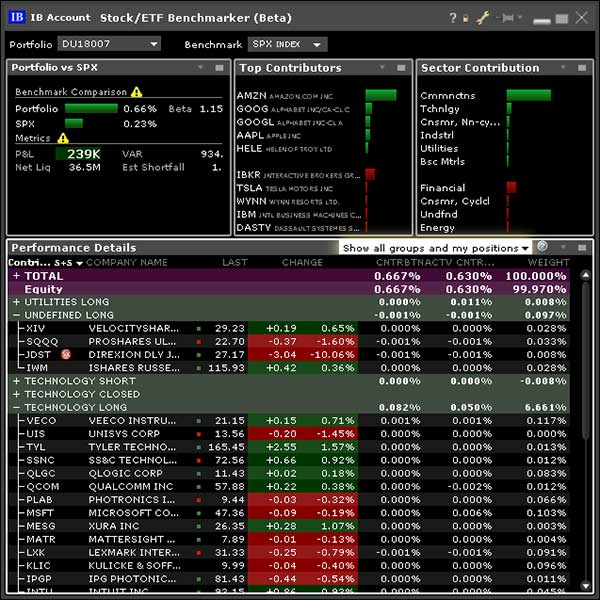This screenshot has width=600, height=600.
Task: Select the QCOM Qualcomm row
Action: (x=289, y=486)
